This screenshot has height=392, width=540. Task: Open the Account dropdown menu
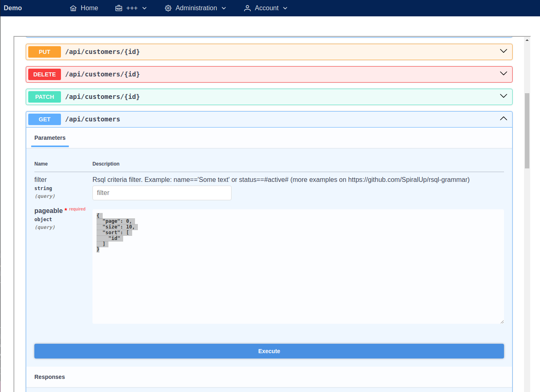click(x=265, y=8)
